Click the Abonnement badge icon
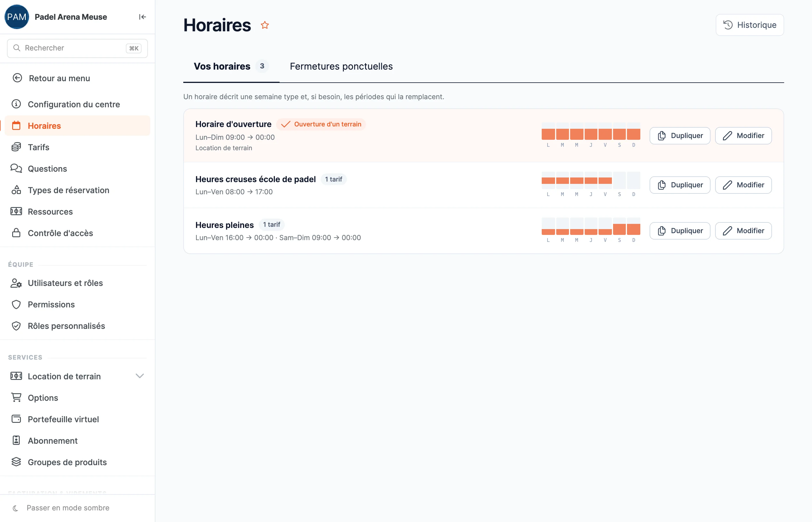The image size is (812, 522). (16, 440)
